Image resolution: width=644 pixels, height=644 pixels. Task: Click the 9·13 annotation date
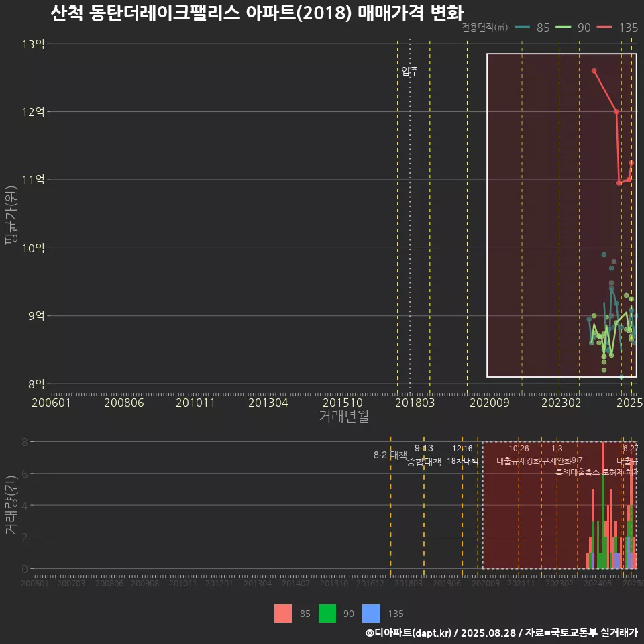tap(423, 449)
